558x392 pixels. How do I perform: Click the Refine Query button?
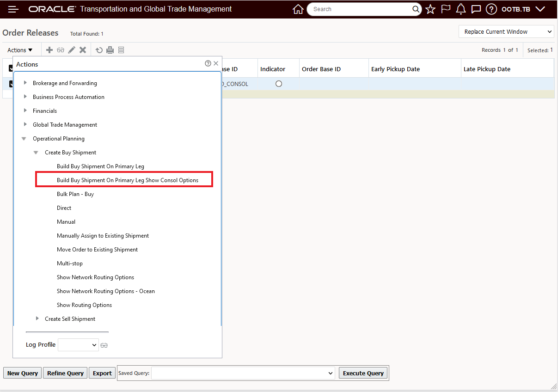65,373
